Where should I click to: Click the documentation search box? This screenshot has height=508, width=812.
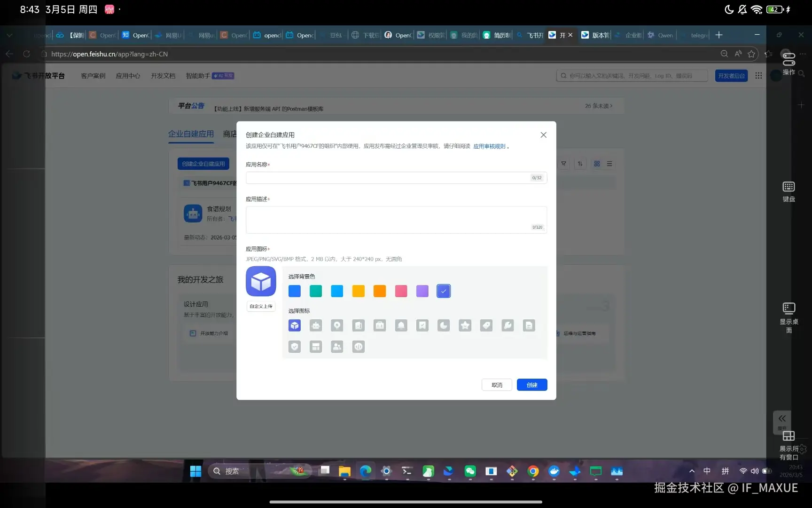pos(632,76)
